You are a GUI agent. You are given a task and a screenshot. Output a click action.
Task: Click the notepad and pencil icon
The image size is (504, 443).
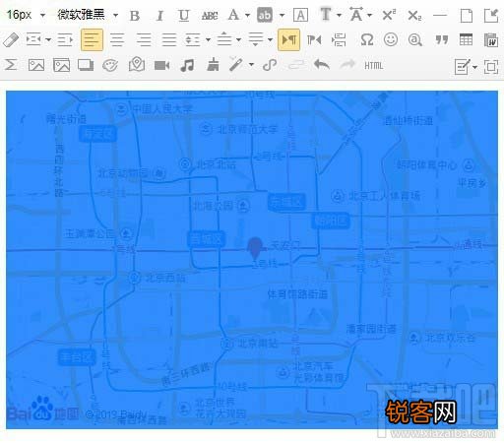463,67
